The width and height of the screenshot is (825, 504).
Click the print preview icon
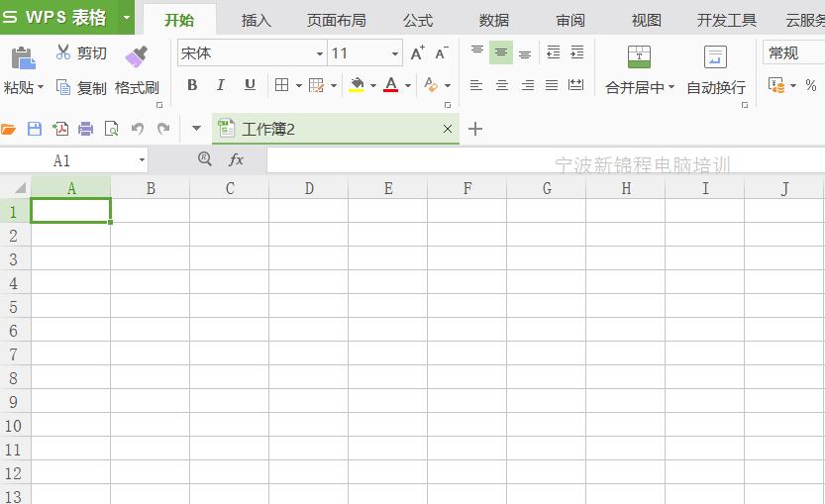coord(112,129)
